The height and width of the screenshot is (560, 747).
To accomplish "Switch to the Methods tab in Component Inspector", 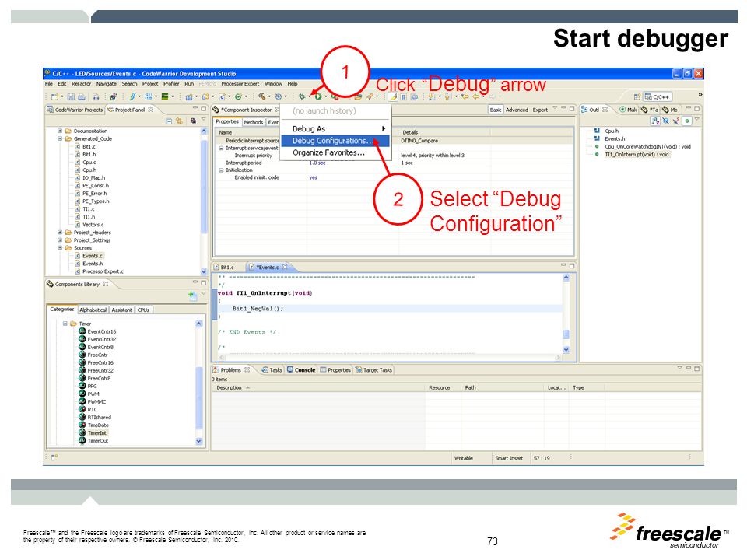I will click(x=253, y=122).
